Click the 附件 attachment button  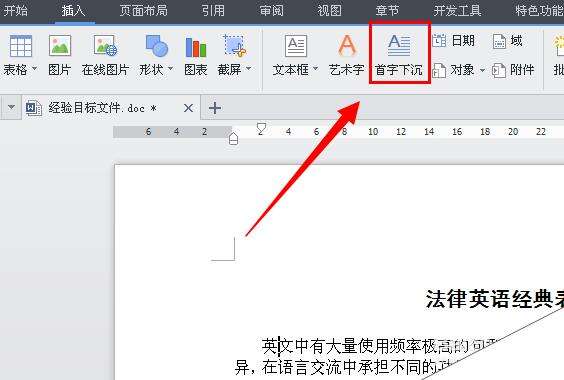(x=513, y=70)
